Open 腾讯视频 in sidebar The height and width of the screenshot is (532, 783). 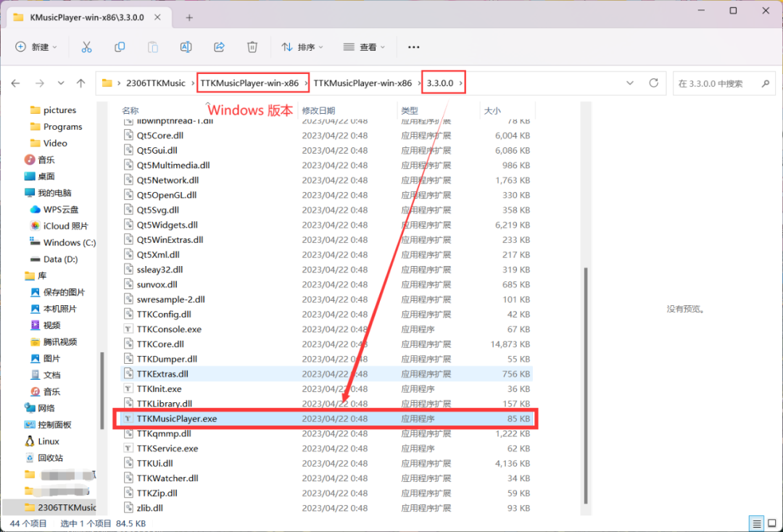(x=54, y=342)
